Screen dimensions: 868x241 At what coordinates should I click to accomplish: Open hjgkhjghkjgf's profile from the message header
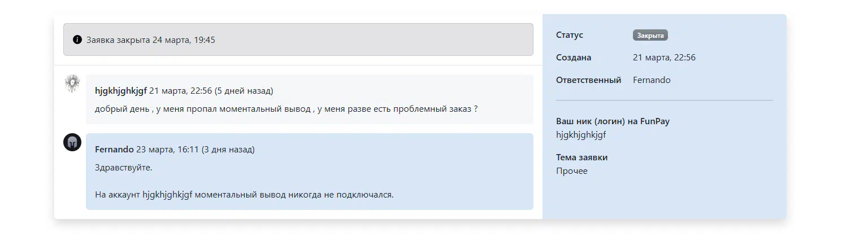pyautogui.click(x=121, y=91)
